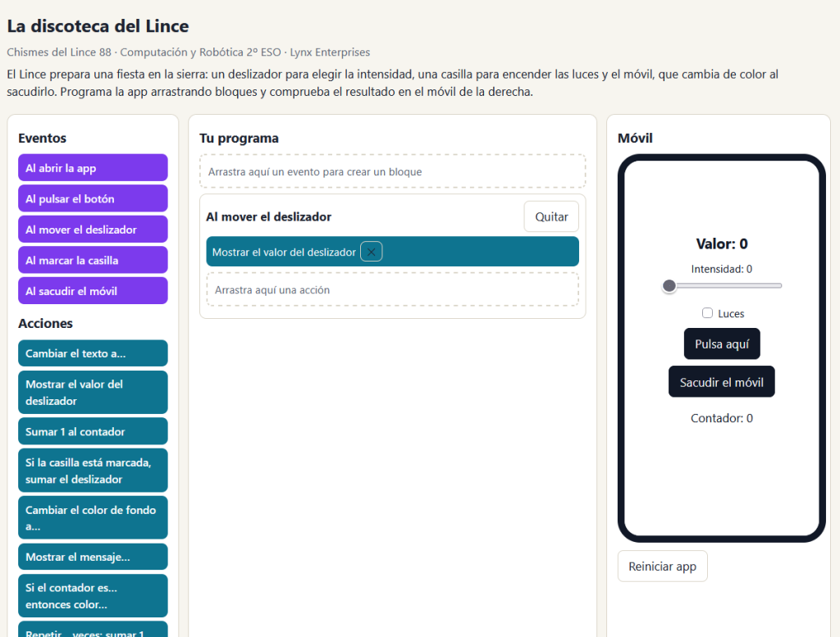The height and width of the screenshot is (637, 840).
Task: Select 'Si la casilla está marcada, sumar el deslizador'
Action: (93, 471)
